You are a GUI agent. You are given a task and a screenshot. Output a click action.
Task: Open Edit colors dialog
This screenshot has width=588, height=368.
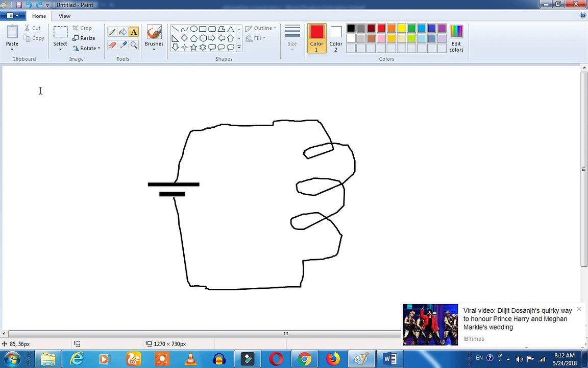click(456, 38)
